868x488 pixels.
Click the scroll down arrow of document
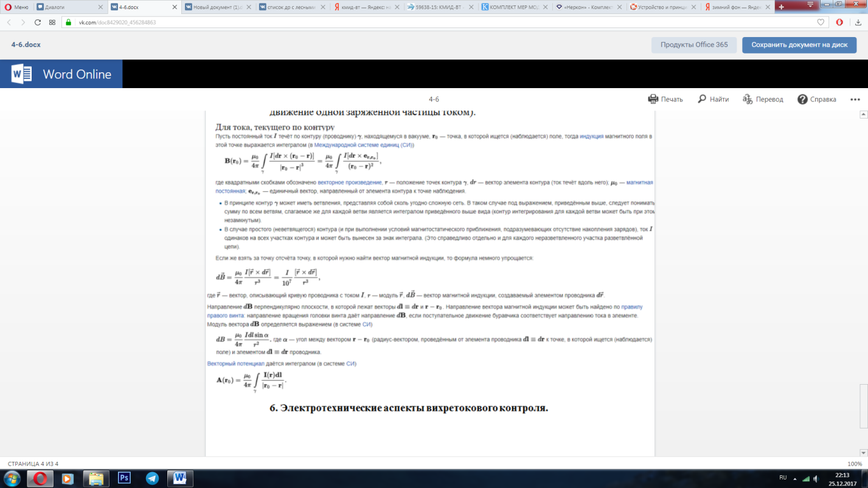click(863, 453)
